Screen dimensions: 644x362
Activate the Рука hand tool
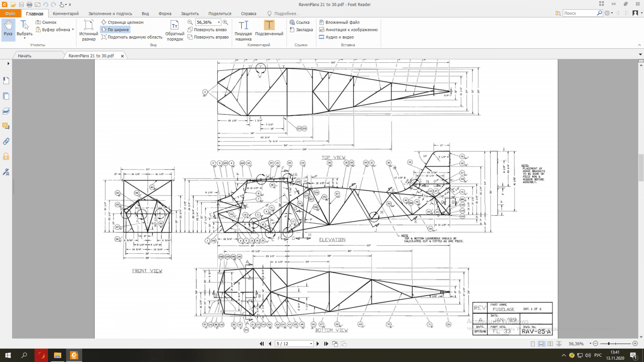8,29
